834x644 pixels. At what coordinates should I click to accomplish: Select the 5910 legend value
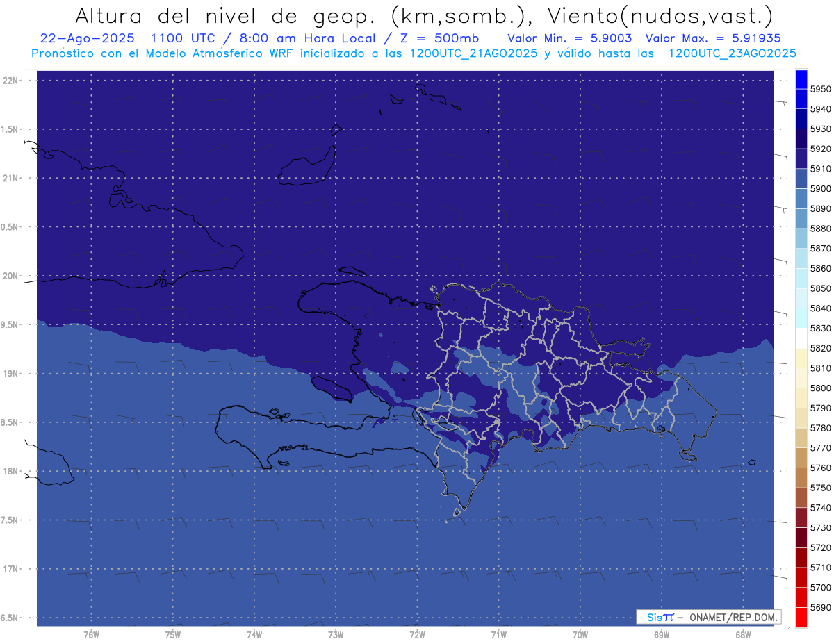(x=820, y=169)
